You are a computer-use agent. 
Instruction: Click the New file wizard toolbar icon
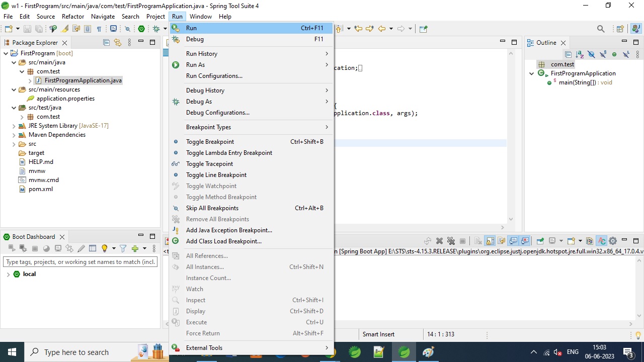coord(9,29)
